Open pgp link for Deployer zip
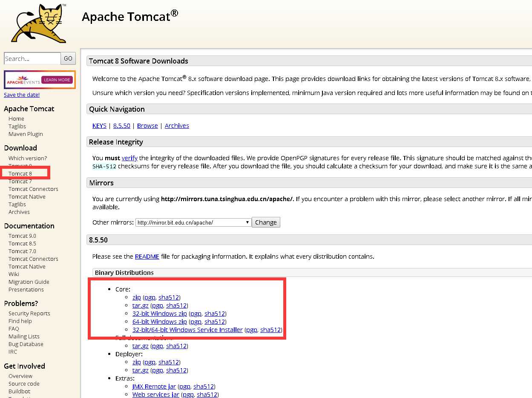Viewport: 532px width, 398px height. pos(150,362)
